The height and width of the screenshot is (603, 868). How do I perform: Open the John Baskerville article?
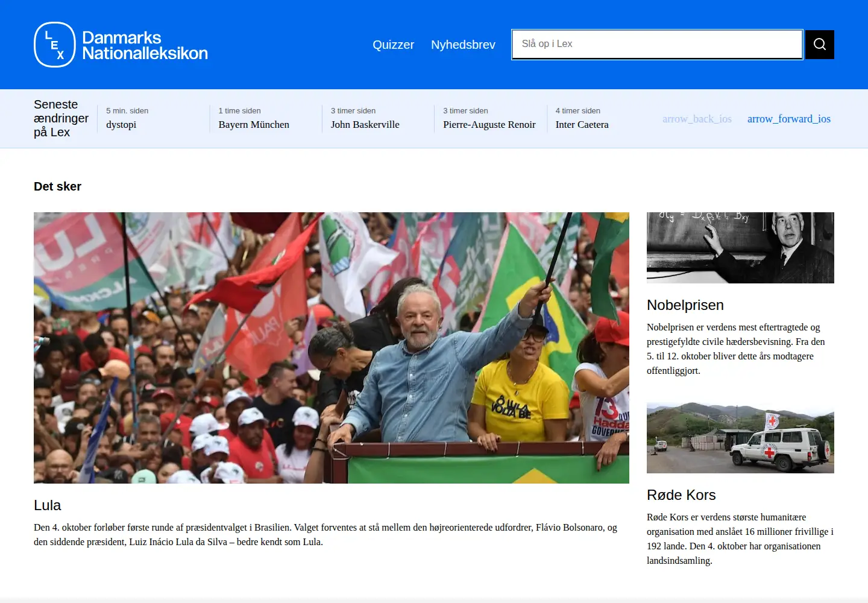tap(365, 125)
